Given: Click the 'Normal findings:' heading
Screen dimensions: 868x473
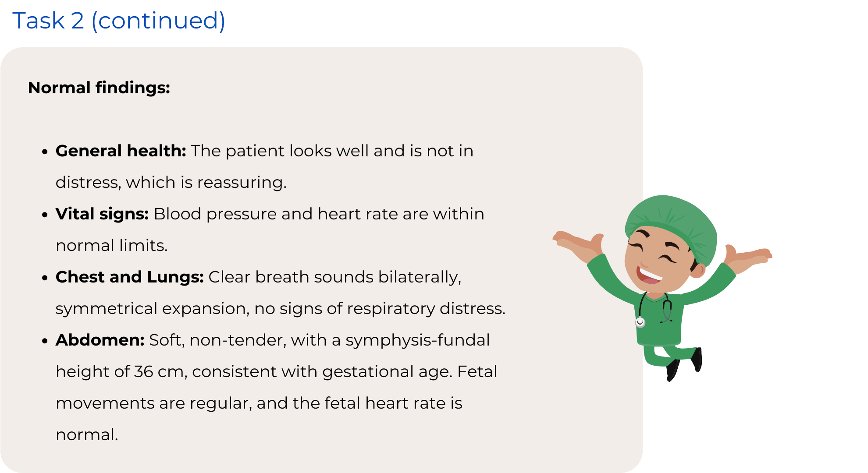Looking at the screenshot, I should (x=99, y=88).
